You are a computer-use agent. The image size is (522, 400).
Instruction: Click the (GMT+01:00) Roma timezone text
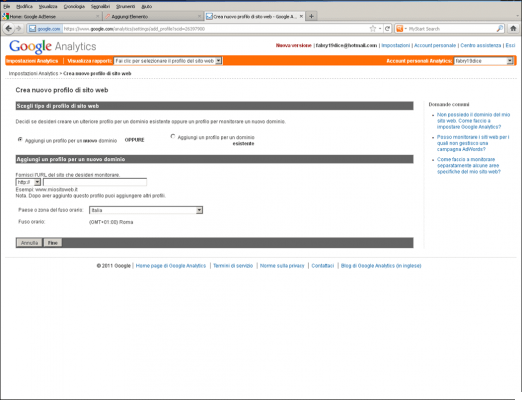click(111, 222)
